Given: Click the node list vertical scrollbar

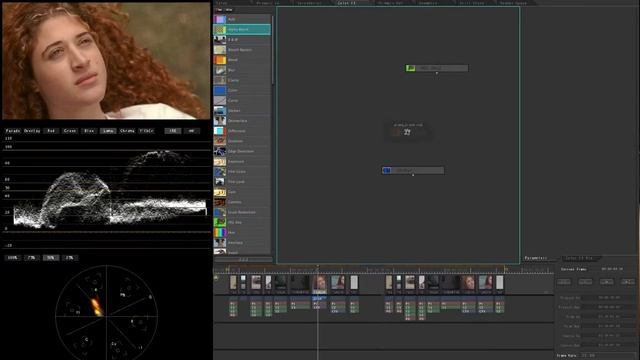Looking at the screenshot, I should [x=272, y=49].
